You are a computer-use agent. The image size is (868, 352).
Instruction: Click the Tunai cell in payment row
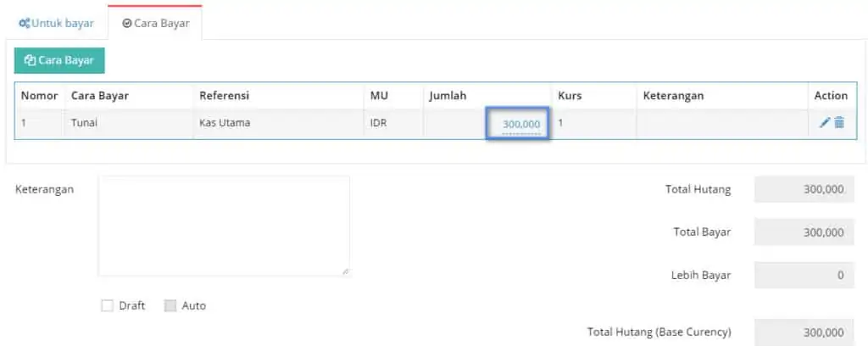[85, 123]
